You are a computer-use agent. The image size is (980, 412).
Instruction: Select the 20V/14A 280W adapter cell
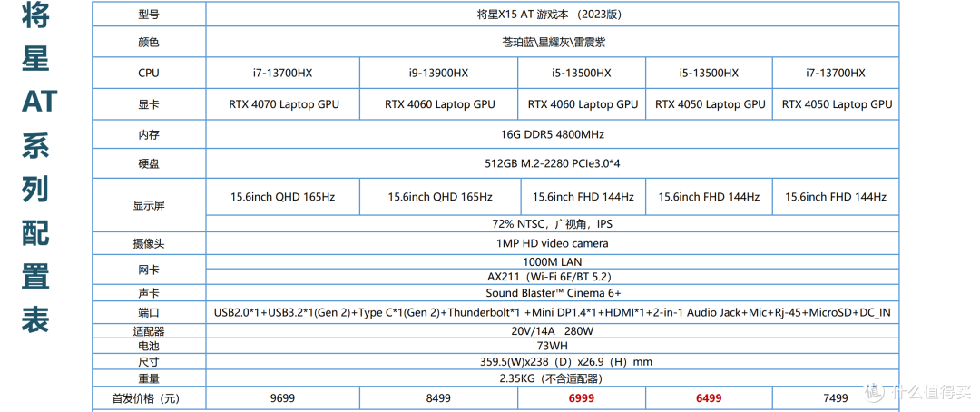click(x=553, y=331)
